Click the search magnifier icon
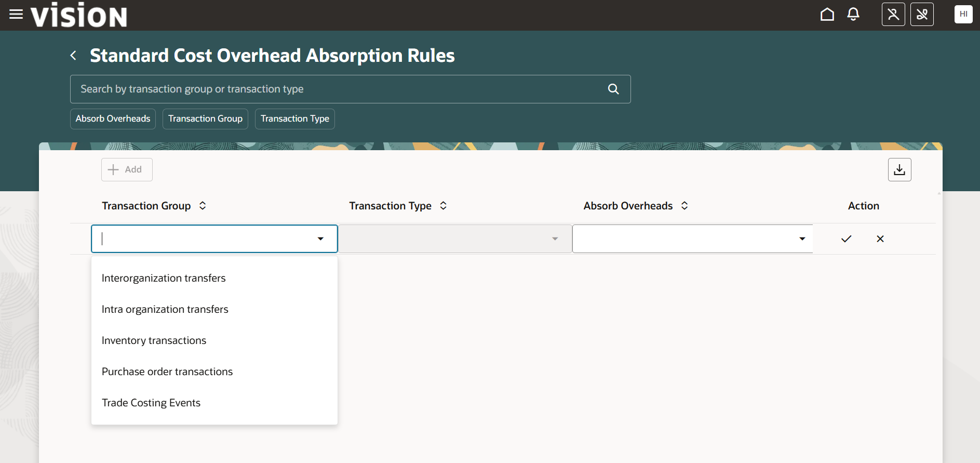This screenshot has width=980, height=463. (x=613, y=89)
